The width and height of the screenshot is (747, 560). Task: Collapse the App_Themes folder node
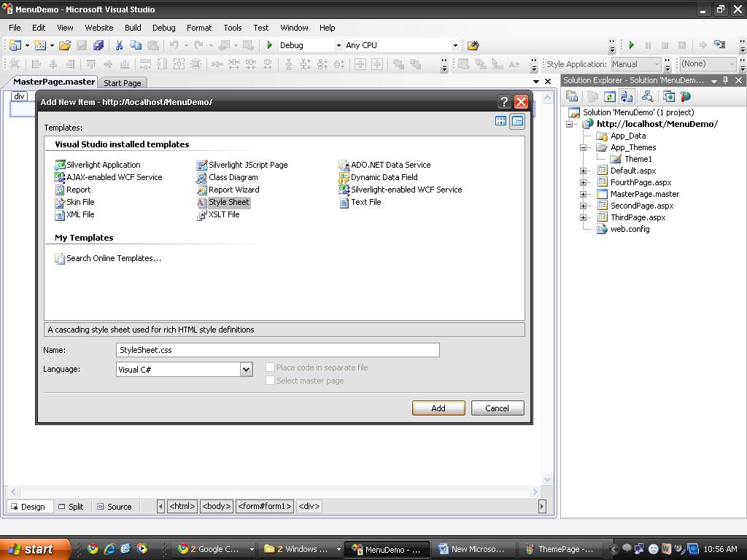583,147
